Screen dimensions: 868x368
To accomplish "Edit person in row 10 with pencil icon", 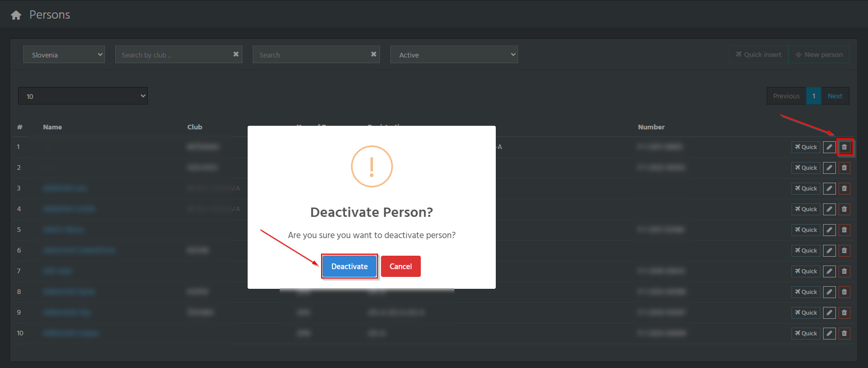I will click(x=829, y=333).
